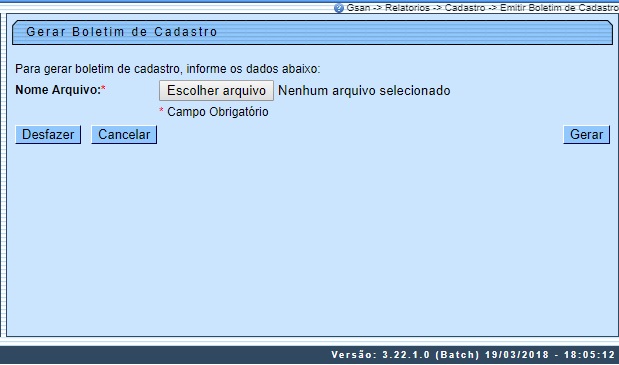The image size is (619, 365).
Task: Click the 'Versão: 3.22.1.0 (Batch)' footer text
Action: coord(405,355)
